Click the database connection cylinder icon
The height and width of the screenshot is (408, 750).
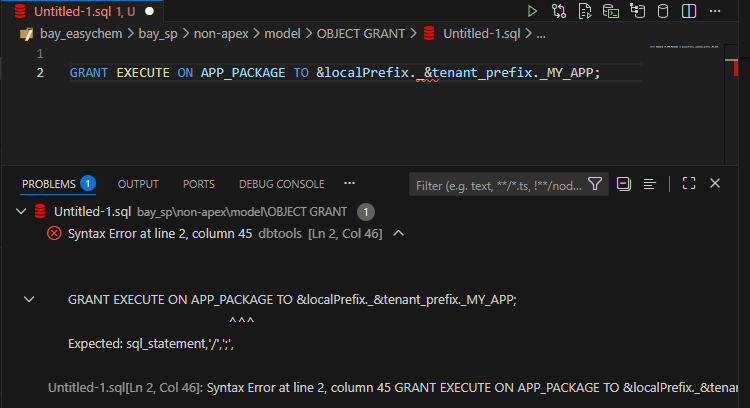pos(663,11)
